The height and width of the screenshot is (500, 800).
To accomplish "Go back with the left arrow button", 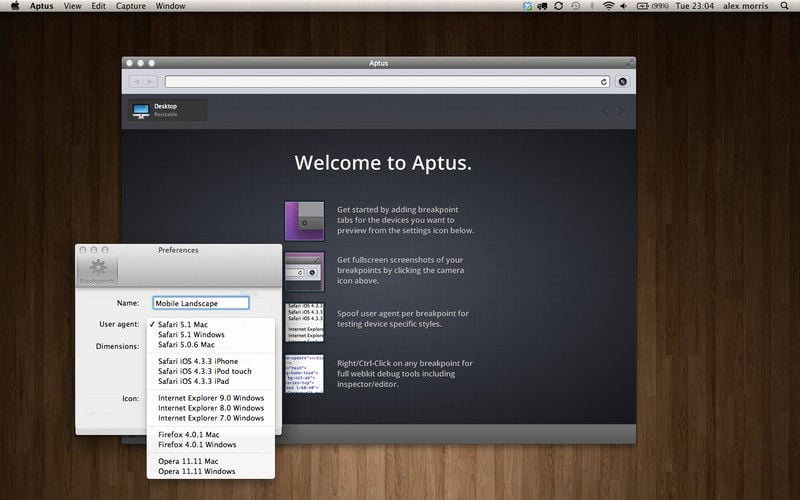I will click(136, 82).
